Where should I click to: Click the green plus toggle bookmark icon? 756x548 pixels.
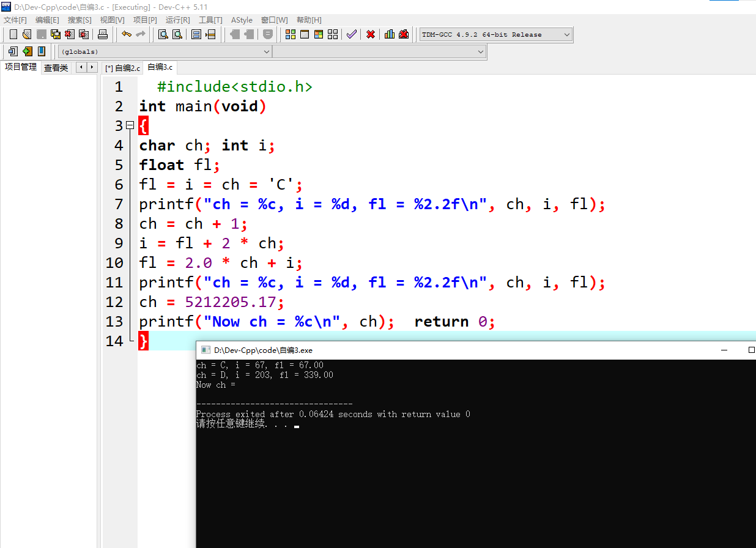point(27,51)
